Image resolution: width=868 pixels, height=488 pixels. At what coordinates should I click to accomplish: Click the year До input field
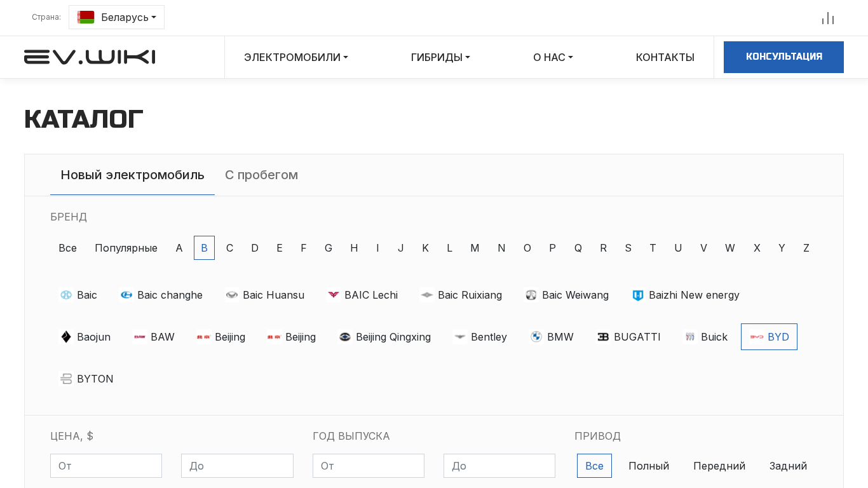[499, 466]
